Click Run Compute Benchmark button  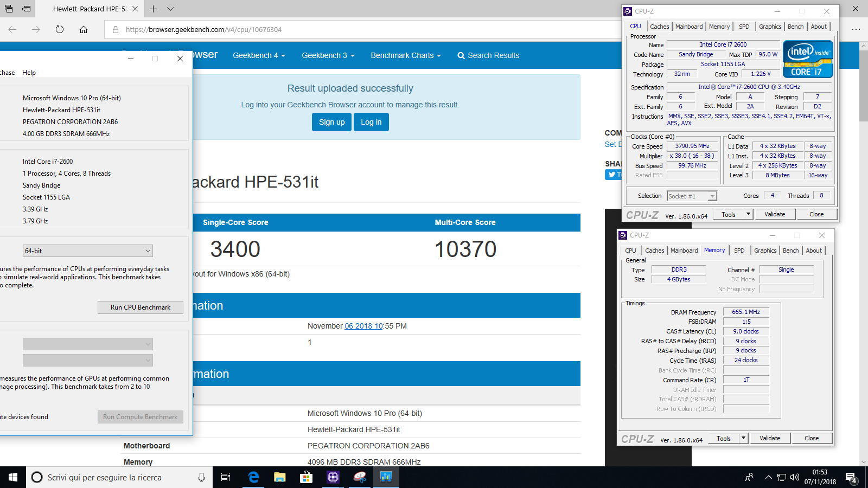point(140,417)
